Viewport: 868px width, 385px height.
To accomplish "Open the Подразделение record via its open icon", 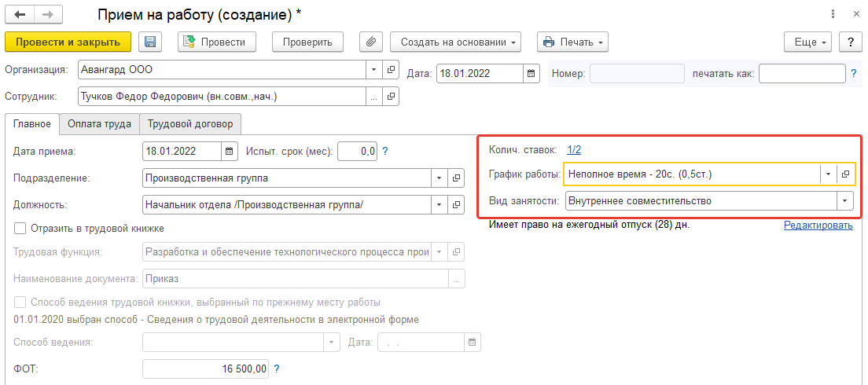I will coord(456,178).
